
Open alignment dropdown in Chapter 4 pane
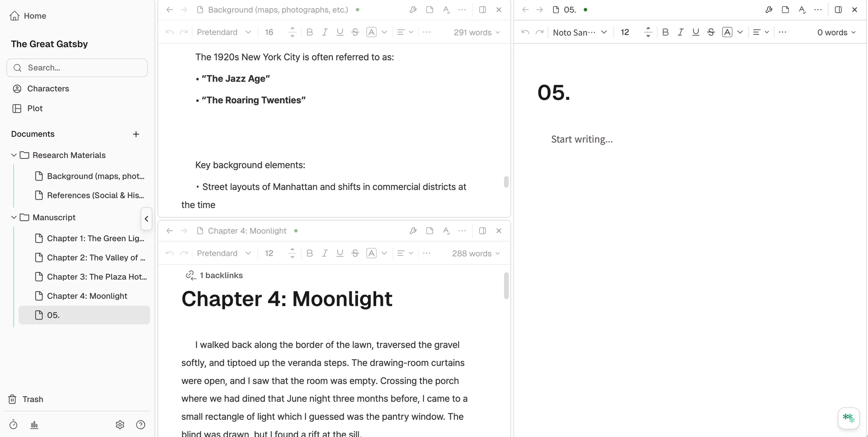(405, 253)
